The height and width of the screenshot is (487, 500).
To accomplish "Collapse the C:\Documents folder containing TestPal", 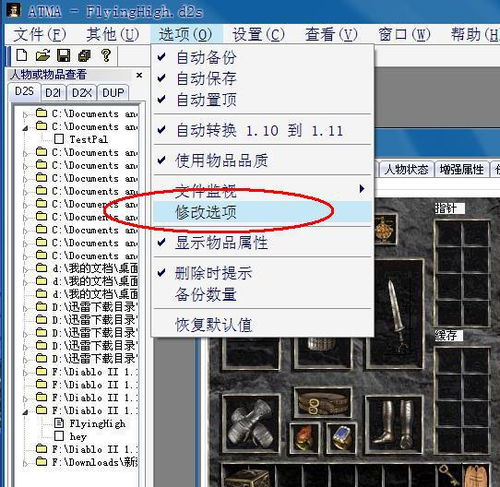I will (x=25, y=128).
